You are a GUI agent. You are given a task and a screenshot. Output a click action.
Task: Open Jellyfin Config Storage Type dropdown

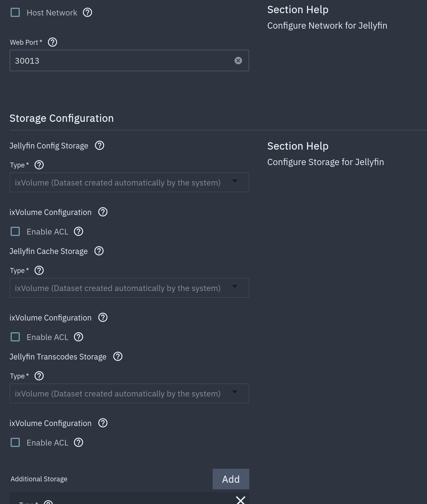point(129,182)
